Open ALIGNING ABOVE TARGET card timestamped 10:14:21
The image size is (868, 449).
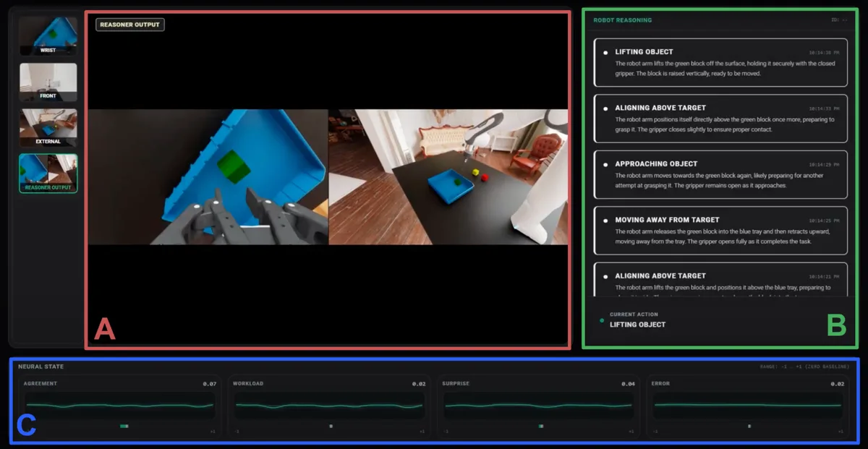pyautogui.click(x=720, y=280)
